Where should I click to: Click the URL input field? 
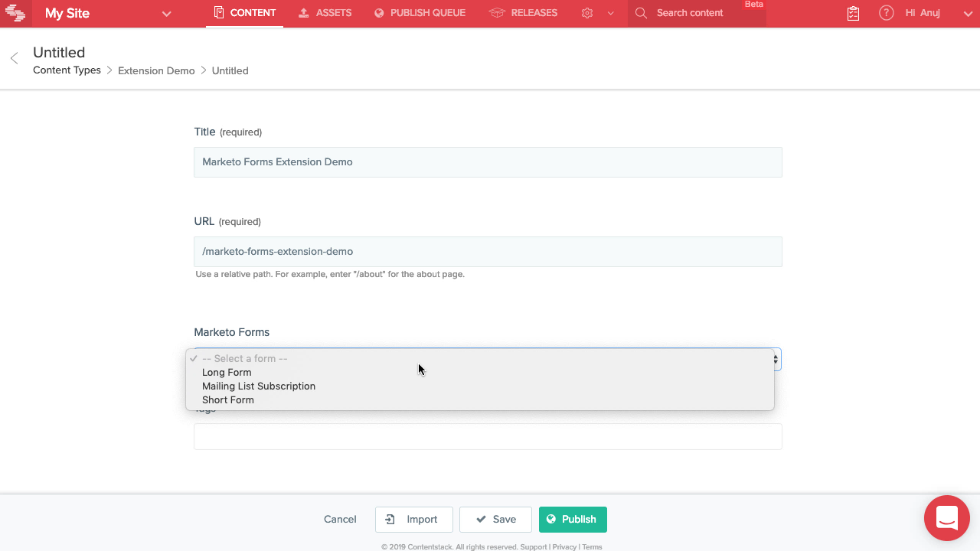pos(488,252)
